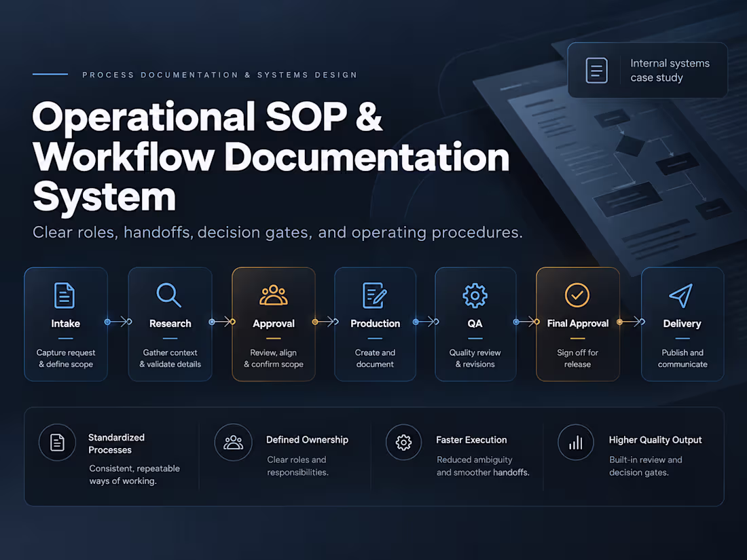This screenshot has width=747, height=560.
Task: Click the 'Defined Ownership' heading
Action: pos(307,440)
